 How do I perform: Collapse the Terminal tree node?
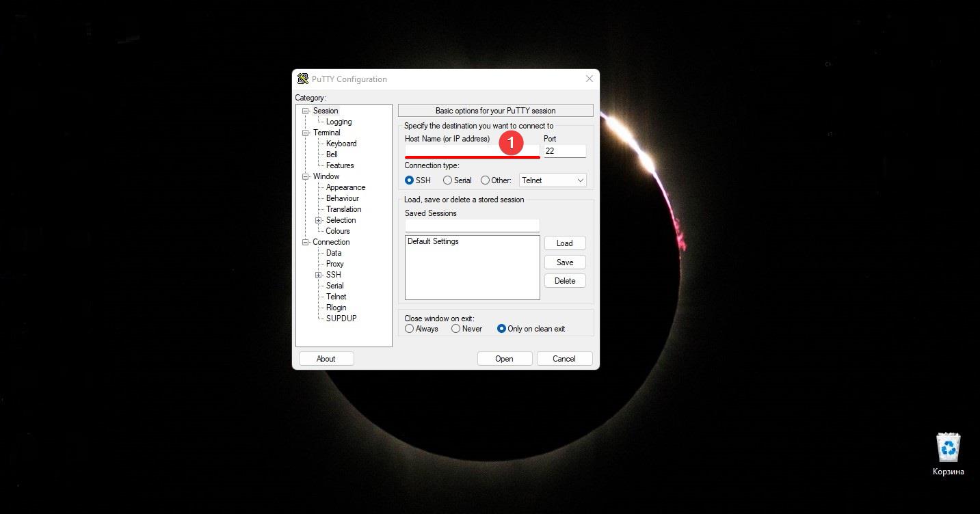tap(306, 133)
